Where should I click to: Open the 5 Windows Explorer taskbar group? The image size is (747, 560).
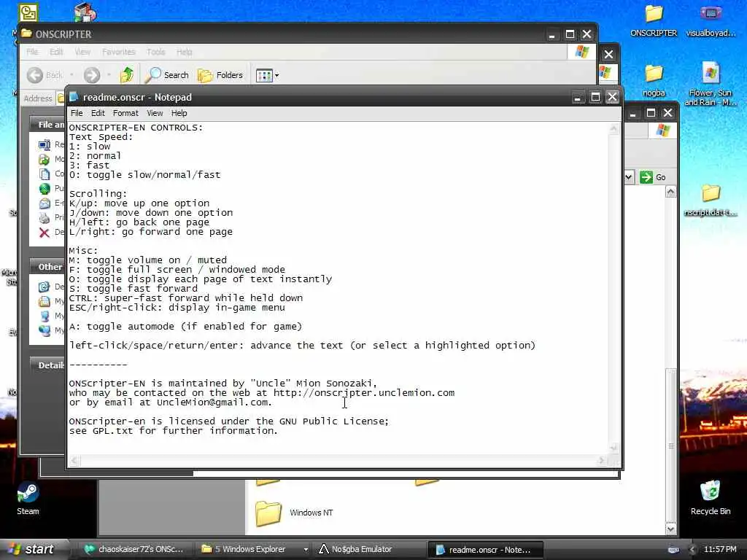click(255, 550)
